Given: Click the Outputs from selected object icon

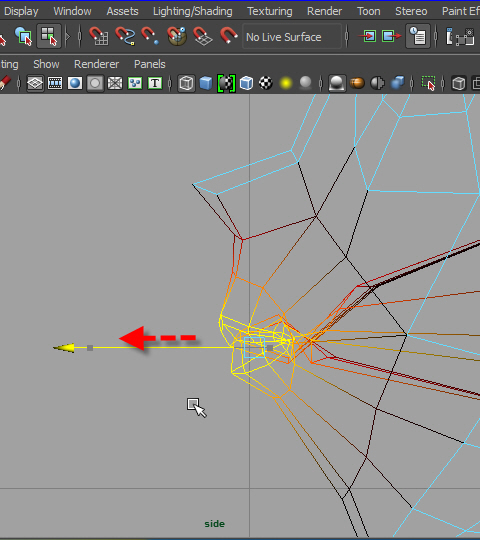Looking at the screenshot, I should (x=392, y=36).
